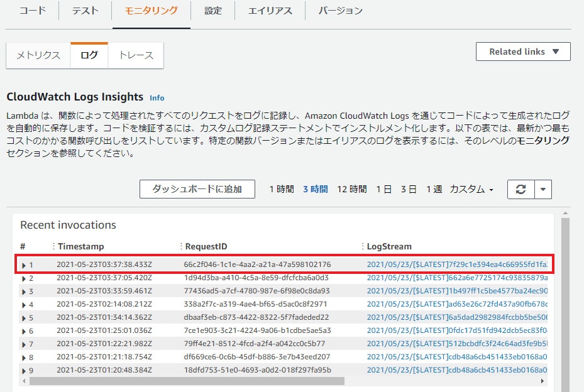Click the refresh icon button

[x=521, y=189]
